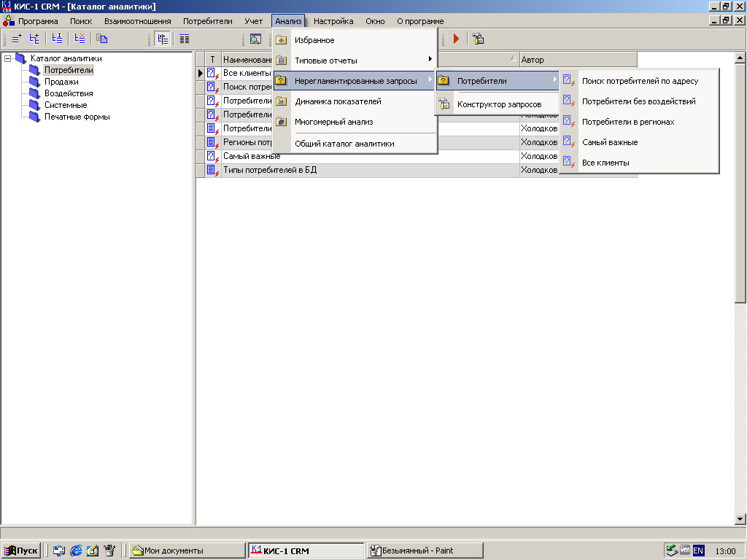Viewport: 747px width, 560px height.
Task: Click report icon of Типы потребителей в БД row
Action: pos(212,170)
